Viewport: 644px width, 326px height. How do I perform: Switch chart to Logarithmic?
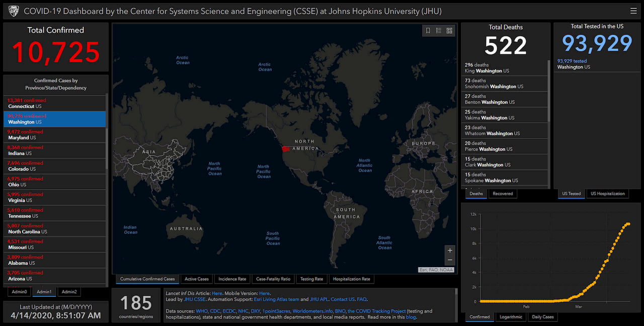click(511, 317)
